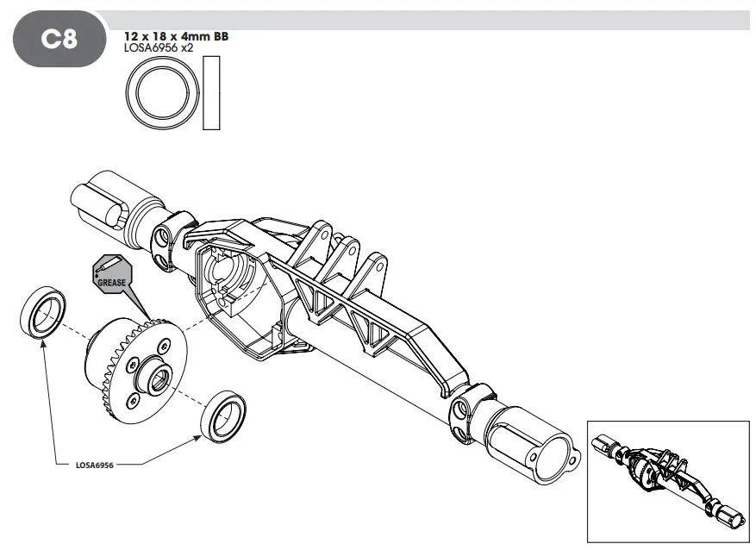The height and width of the screenshot is (550, 756).
Task: Click the C8 step badge
Action: (x=59, y=39)
